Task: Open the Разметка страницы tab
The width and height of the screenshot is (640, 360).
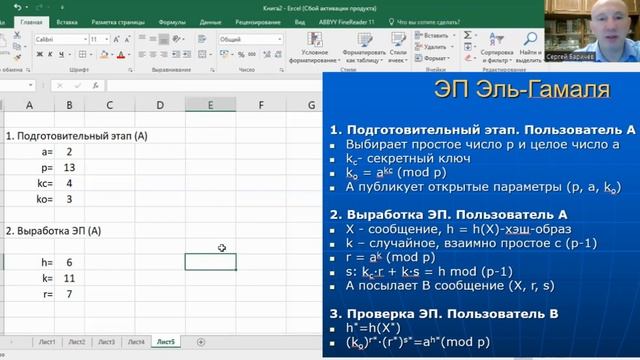Action: 118,22
